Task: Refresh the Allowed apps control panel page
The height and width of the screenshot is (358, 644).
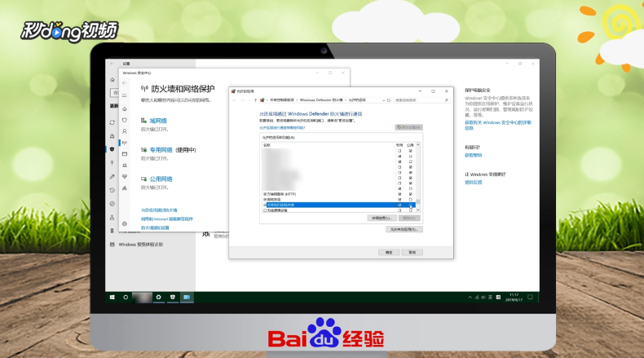Action: [x=389, y=100]
